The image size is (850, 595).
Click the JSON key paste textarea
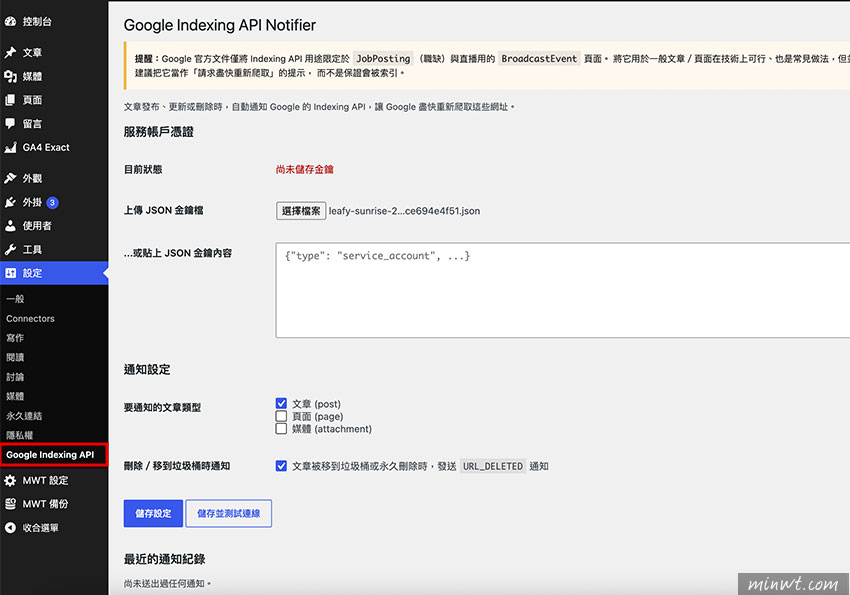(x=563, y=290)
